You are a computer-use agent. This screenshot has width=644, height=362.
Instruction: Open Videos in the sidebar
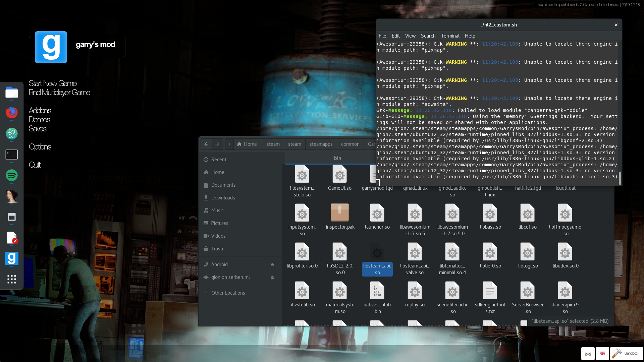click(x=240, y=236)
